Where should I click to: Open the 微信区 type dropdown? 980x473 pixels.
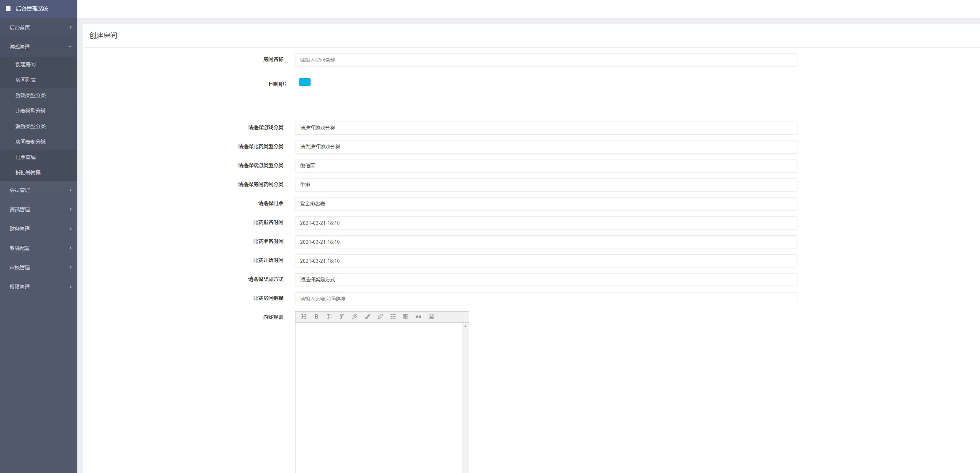546,166
